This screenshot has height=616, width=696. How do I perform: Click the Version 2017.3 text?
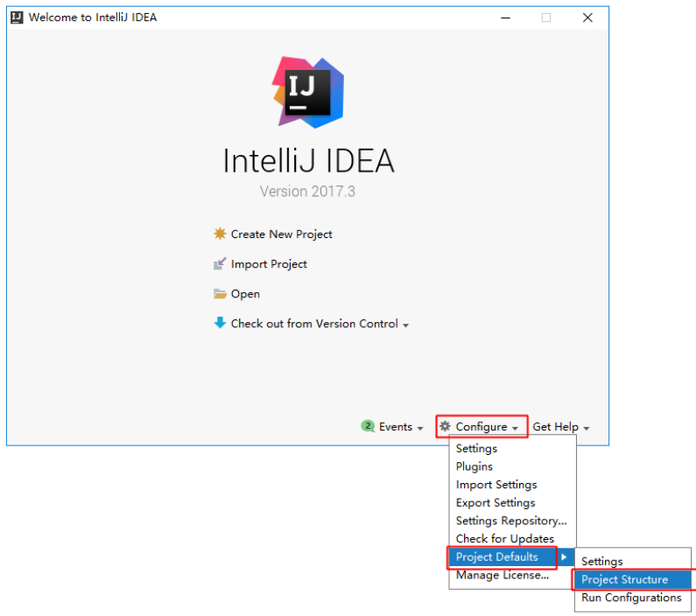click(x=307, y=192)
